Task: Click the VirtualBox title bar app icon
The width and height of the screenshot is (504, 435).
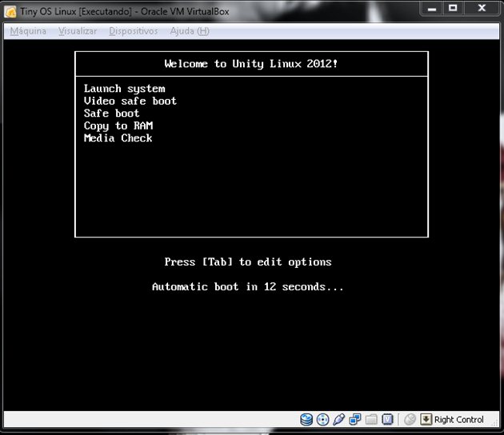Action: click(x=10, y=12)
